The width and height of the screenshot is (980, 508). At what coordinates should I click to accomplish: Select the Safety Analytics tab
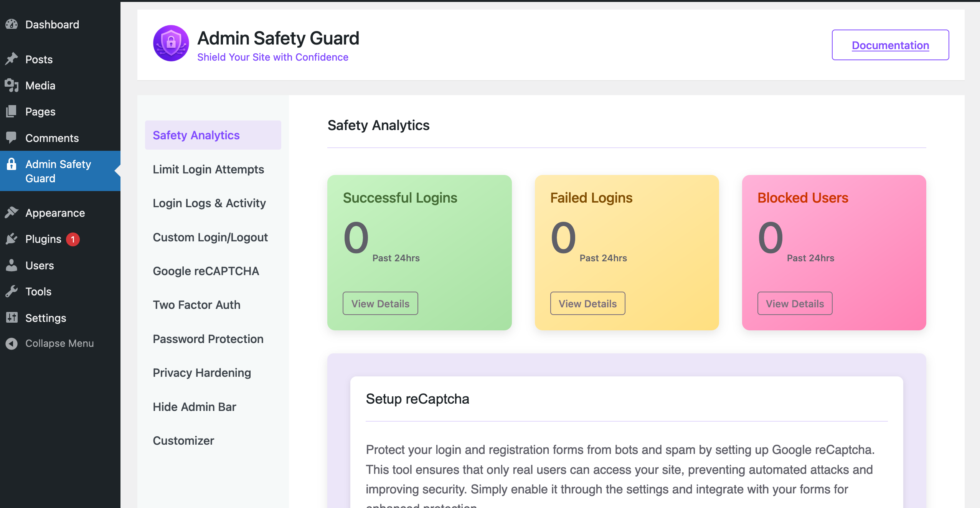[213, 135]
